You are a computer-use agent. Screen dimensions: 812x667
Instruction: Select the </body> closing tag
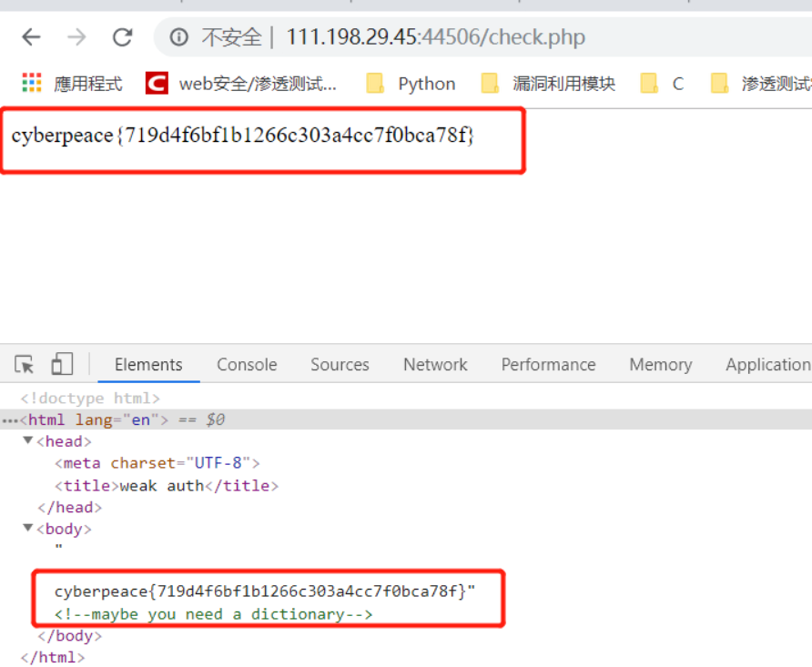pyautogui.click(x=70, y=636)
